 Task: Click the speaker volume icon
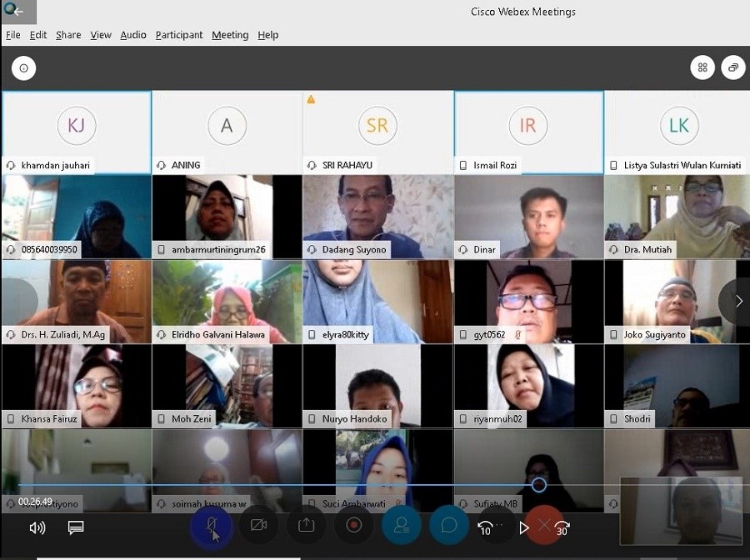(x=37, y=527)
